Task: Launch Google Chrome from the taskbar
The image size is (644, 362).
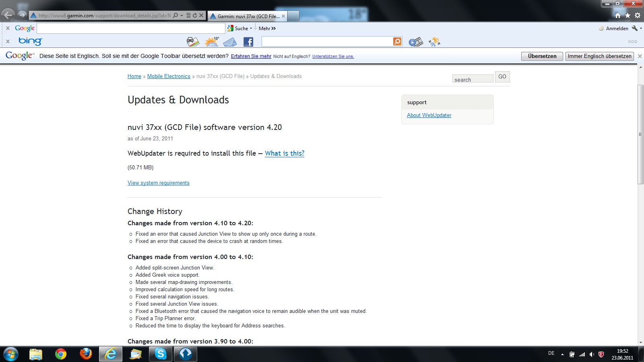Action: tap(61, 354)
